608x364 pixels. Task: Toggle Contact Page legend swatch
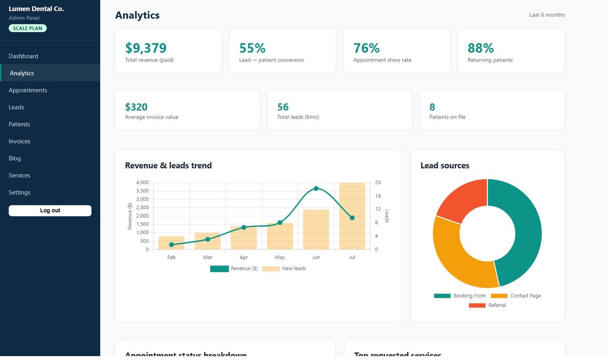499,296
